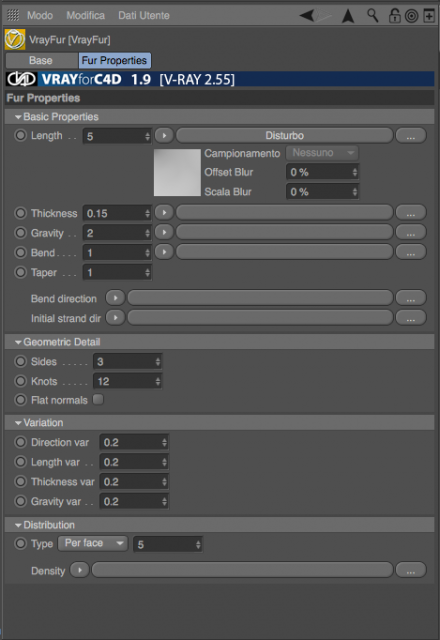Toggle the lock element icon
This screenshot has width=440, height=640.
click(x=394, y=16)
